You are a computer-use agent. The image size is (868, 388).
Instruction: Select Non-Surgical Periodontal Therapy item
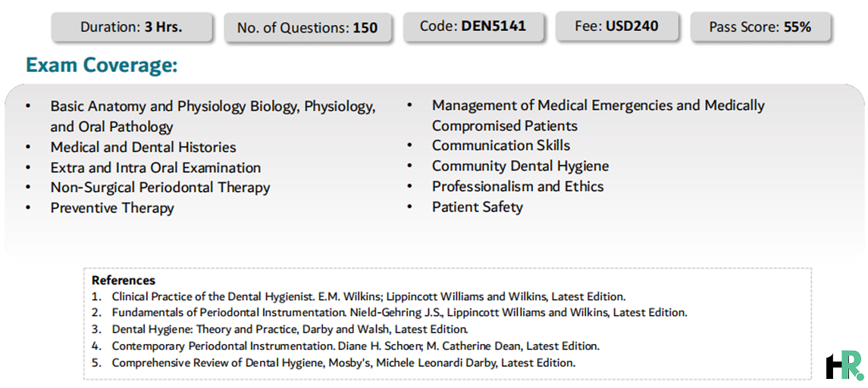click(160, 188)
